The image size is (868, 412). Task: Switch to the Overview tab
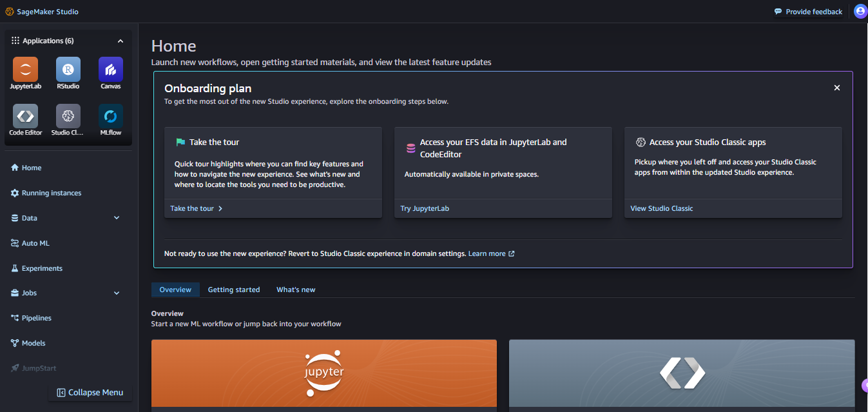click(x=175, y=289)
